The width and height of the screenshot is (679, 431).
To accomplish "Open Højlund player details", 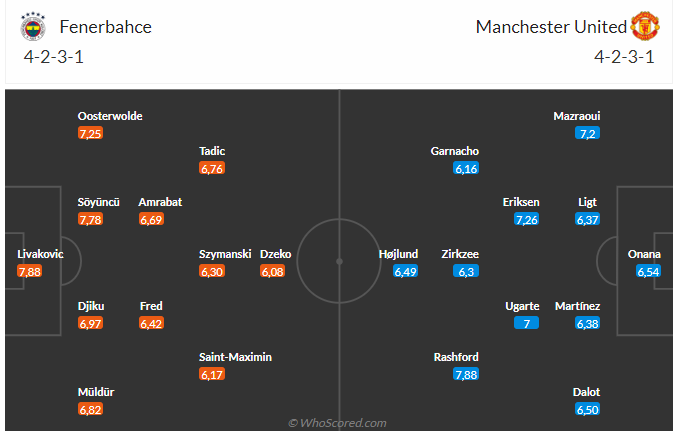I will tap(398, 254).
